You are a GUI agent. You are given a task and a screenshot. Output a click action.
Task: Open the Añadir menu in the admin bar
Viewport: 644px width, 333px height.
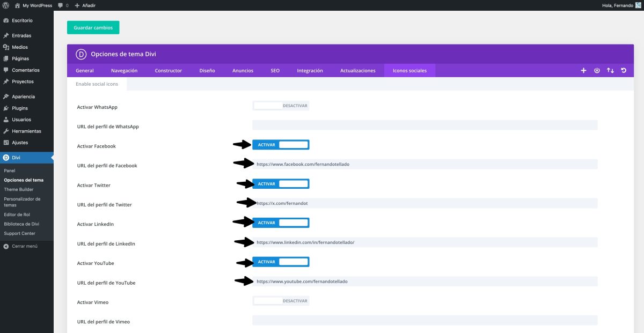click(84, 5)
